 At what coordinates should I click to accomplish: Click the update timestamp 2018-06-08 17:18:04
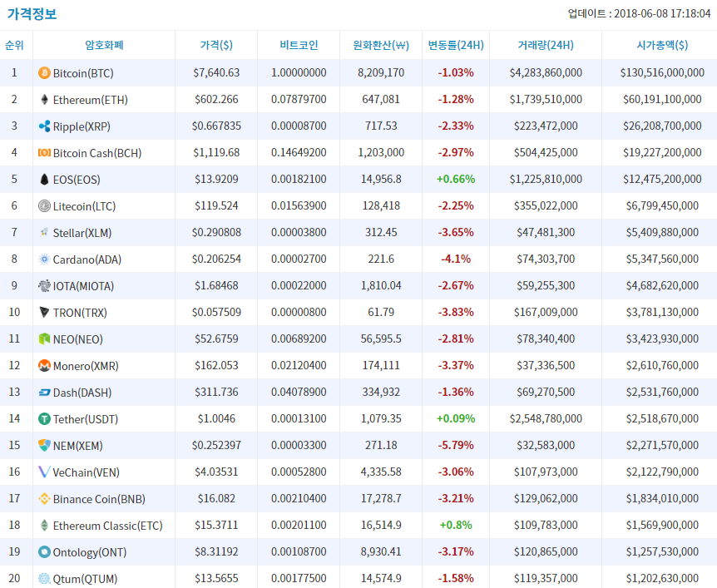point(662,13)
